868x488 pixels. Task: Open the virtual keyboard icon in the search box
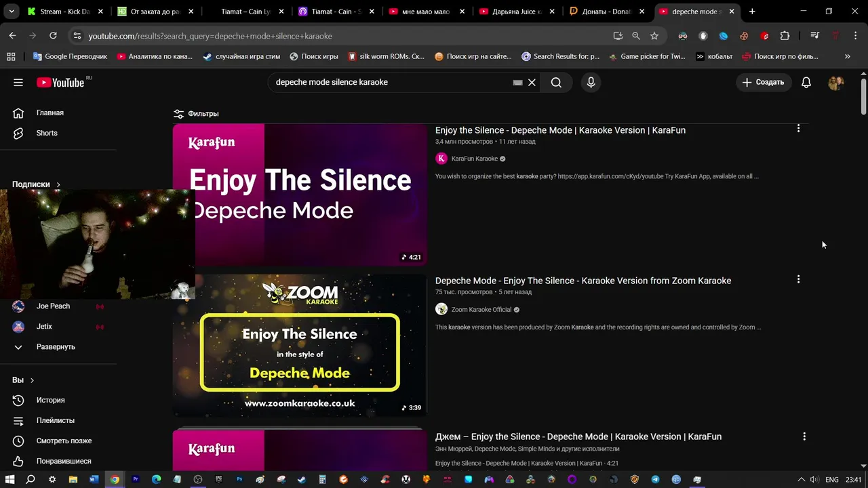point(517,82)
